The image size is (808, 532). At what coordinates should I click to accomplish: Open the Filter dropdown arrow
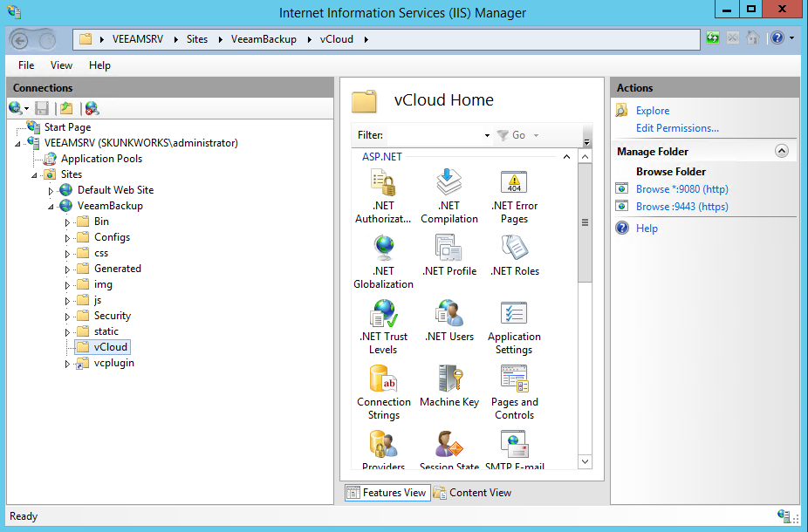(x=487, y=136)
